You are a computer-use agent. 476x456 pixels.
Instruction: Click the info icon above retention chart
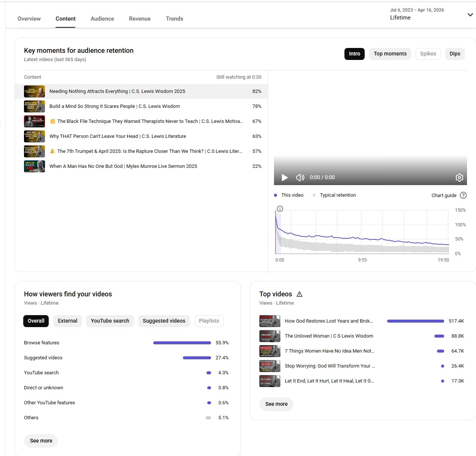click(280, 209)
